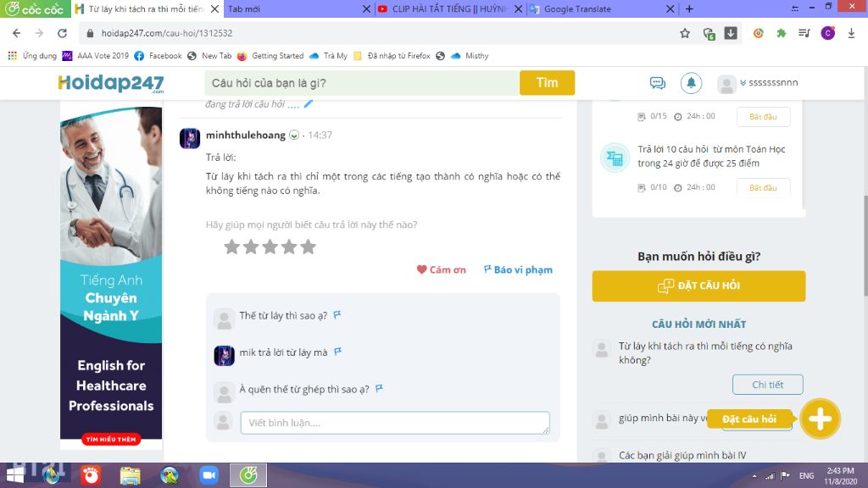Rate the answer three stars

[270, 247]
